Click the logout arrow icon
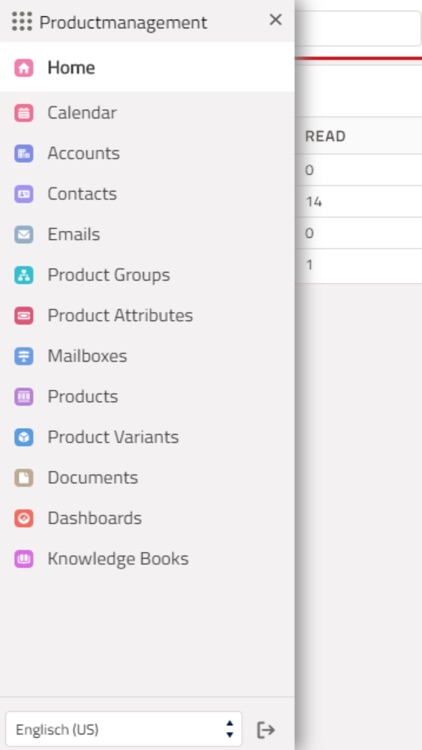This screenshot has height=750, width=422. pyautogui.click(x=266, y=730)
